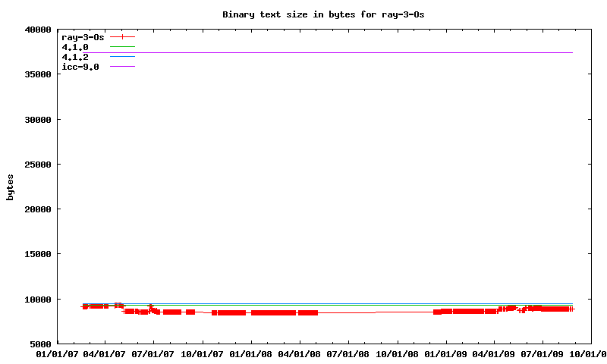Click the 25000 y-axis tick label
Image resolution: width=607 pixels, height=364 pixels.
[x=37, y=165]
